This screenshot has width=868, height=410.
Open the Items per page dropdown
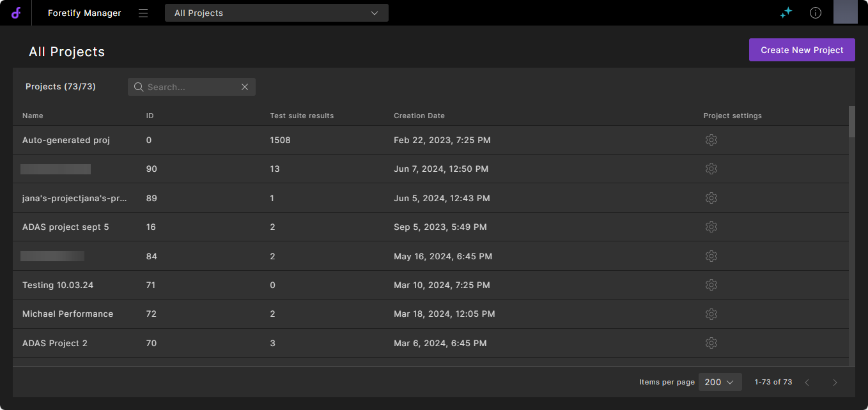[x=720, y=382]
